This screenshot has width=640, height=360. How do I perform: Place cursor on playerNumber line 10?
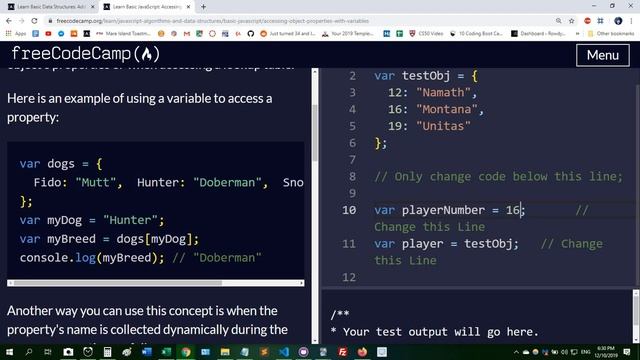450,210
